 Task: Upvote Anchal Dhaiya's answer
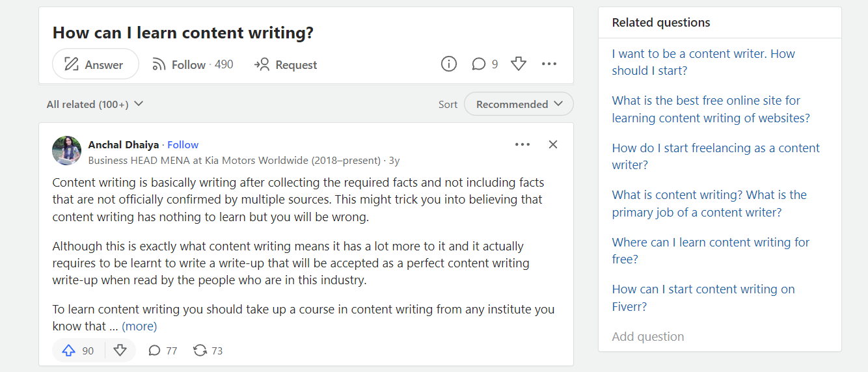(x=69, y=351)
